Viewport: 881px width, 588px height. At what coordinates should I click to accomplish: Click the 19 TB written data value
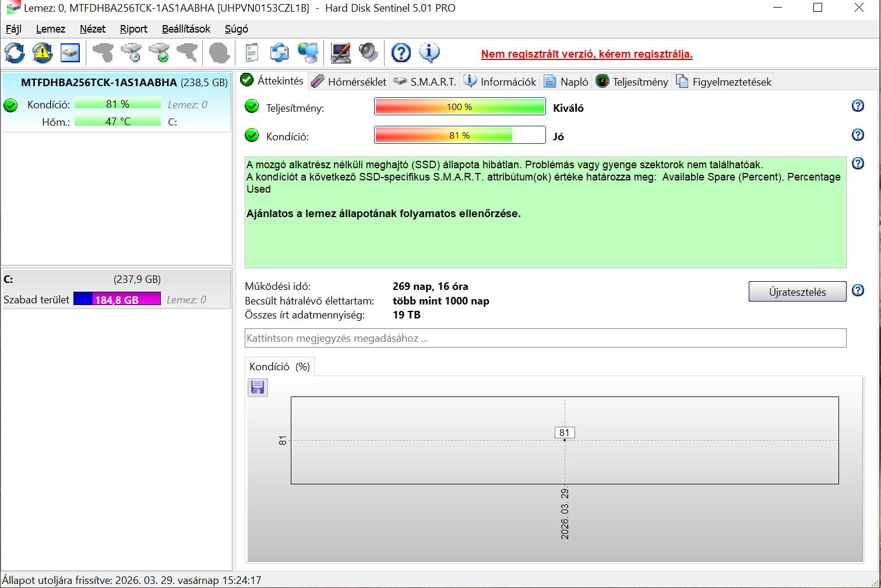coord(406,314)
